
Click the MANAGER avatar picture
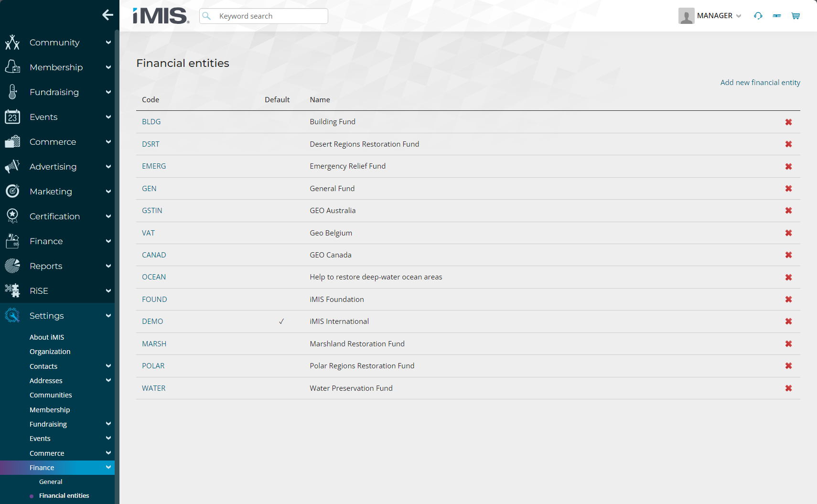[x=686, y=16]
